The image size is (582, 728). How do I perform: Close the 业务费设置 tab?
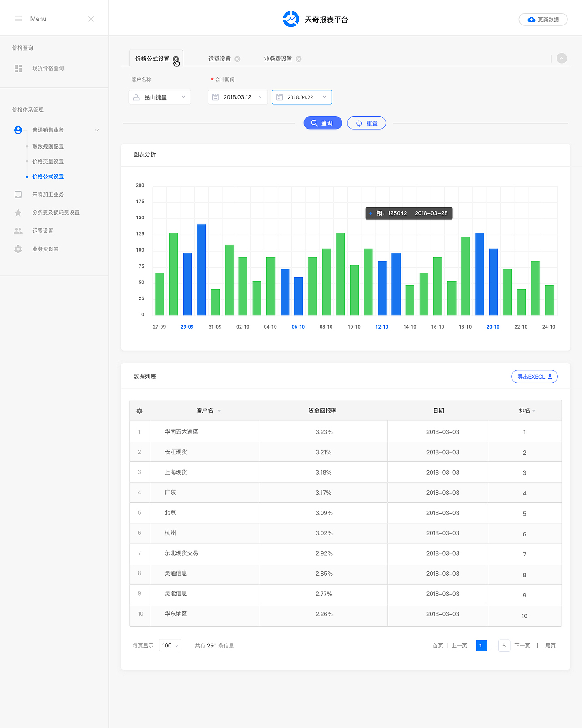coord(299,59)
